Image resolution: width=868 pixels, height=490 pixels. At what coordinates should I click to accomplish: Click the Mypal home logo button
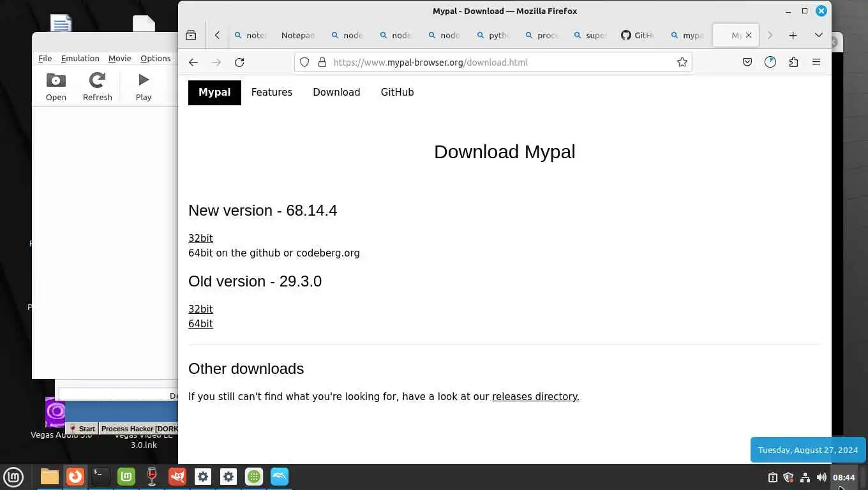[214, 93]
